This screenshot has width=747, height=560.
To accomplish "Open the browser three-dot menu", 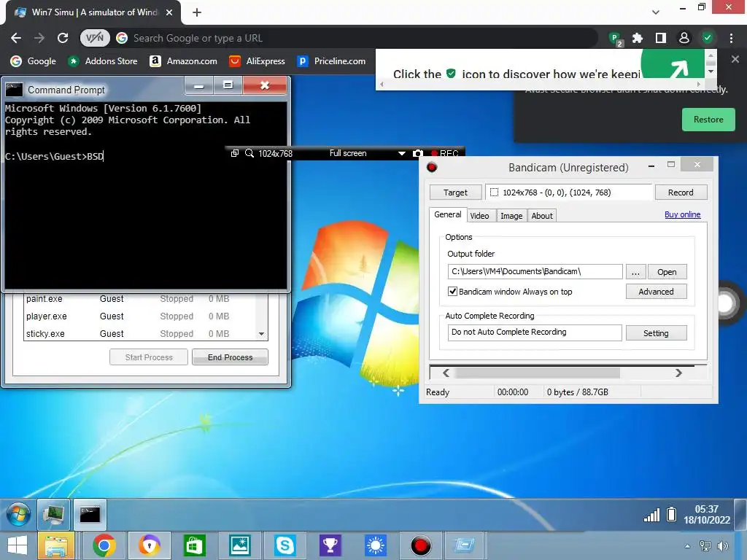I will coord(731,38).
